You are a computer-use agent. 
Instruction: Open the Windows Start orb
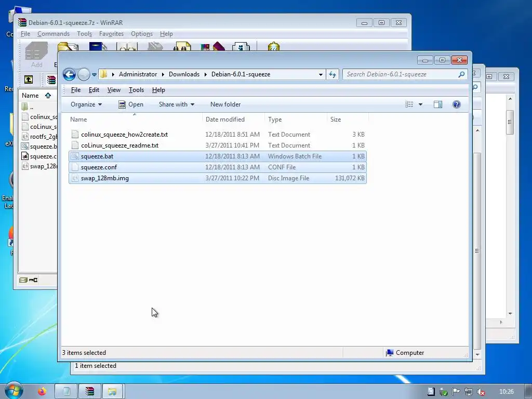coord(13,391)
